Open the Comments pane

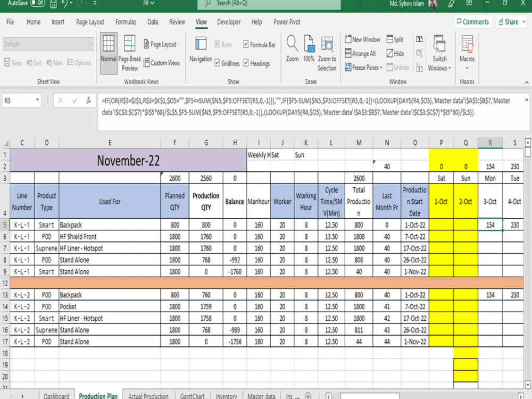472,21
